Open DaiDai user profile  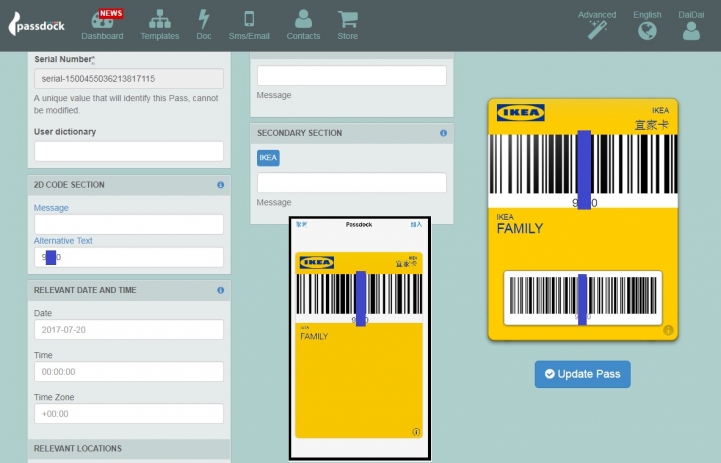[x=691, y=25]
